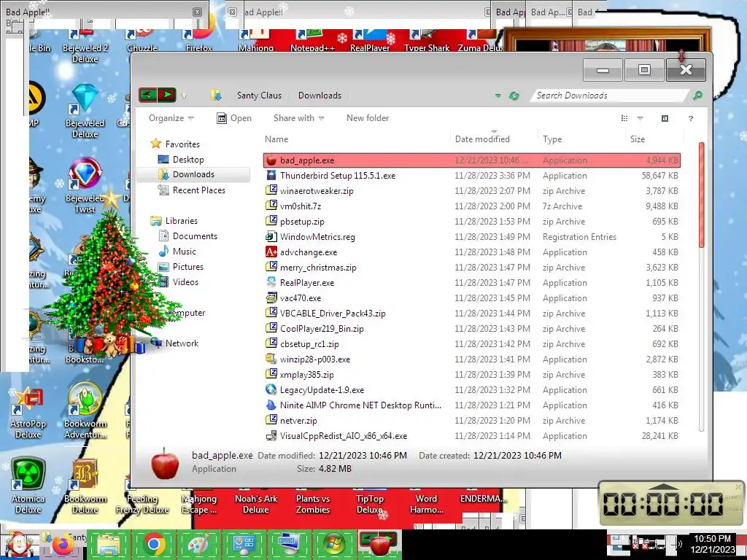
Task: Click vm0shit.7z archive icon
Action: (x=271, y=206)
